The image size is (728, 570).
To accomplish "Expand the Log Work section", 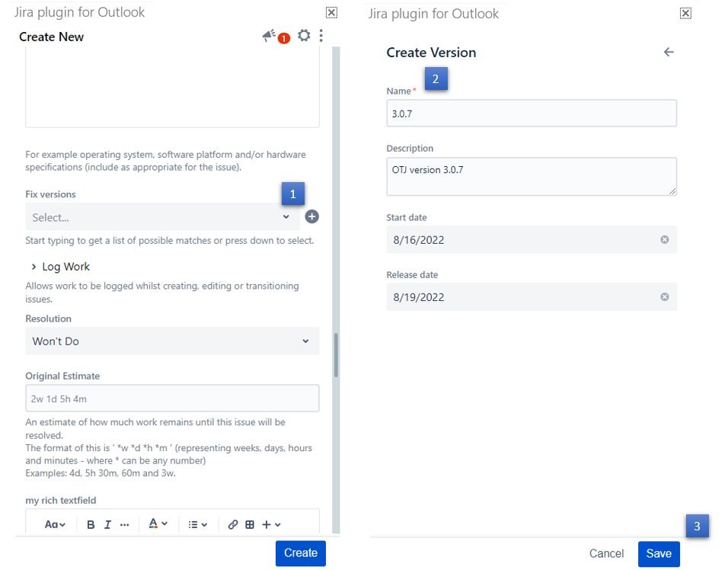I will click(61, 267).
